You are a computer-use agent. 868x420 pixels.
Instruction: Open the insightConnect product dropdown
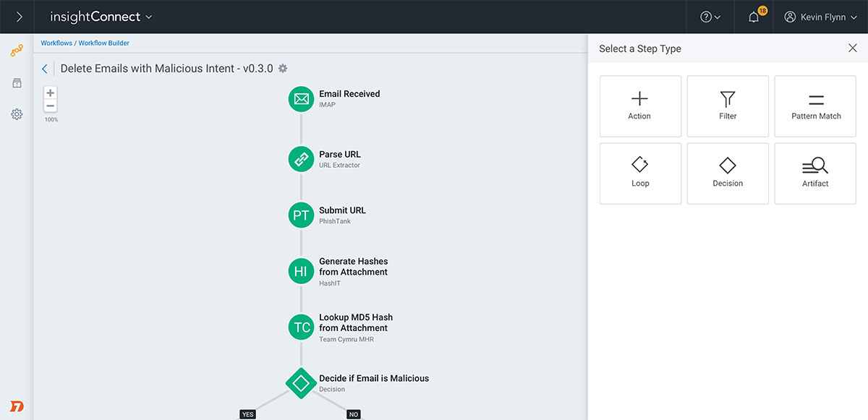pos(101,17)
